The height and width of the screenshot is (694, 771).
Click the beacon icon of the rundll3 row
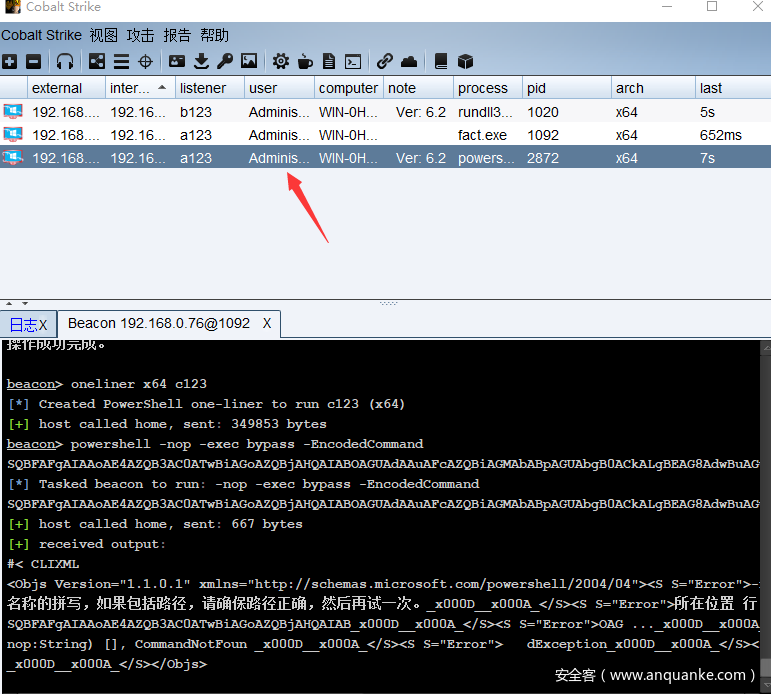tap(13, 111)
